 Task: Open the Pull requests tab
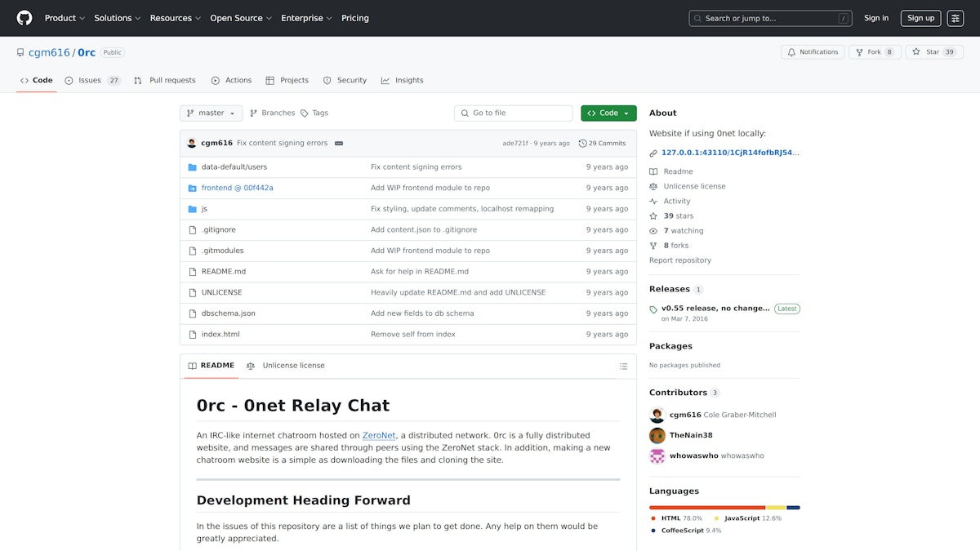pos(165,80)
